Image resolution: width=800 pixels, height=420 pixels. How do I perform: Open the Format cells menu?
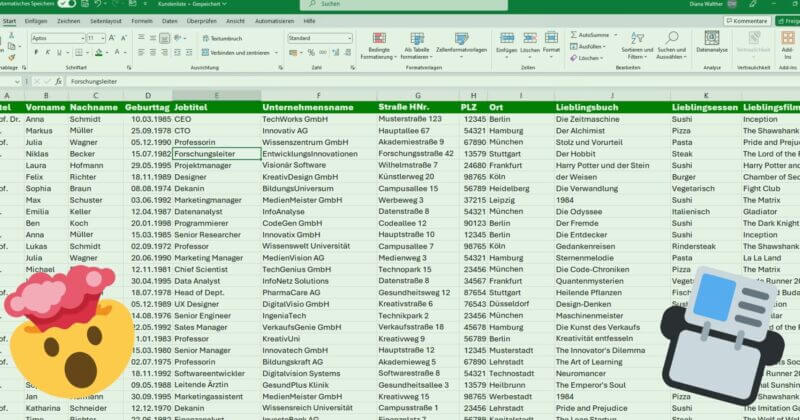click(x=551, y=44)
